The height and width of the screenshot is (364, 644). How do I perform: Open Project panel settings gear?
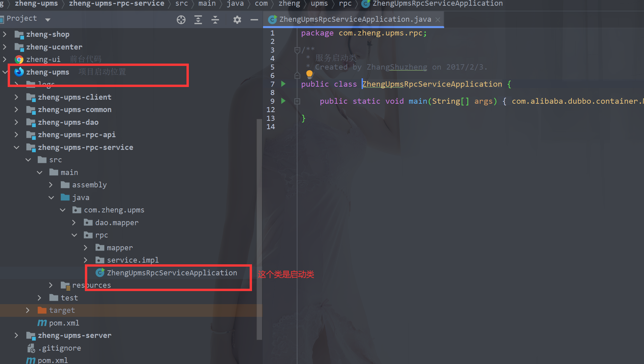(237, 20)
